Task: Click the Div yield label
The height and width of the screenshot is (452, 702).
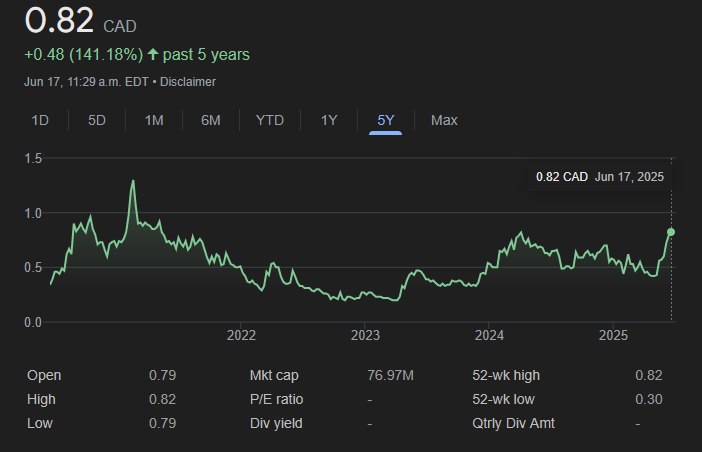Action: [x=276, y=423]
